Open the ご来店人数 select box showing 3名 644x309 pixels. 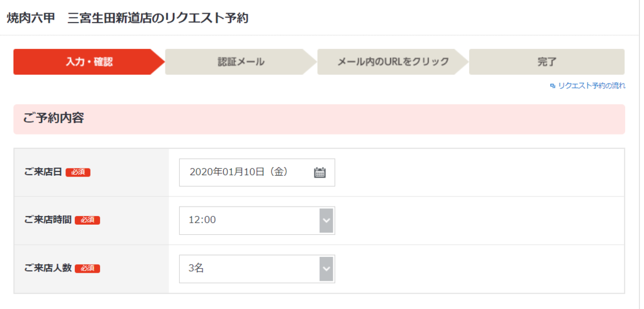[257, 269]
